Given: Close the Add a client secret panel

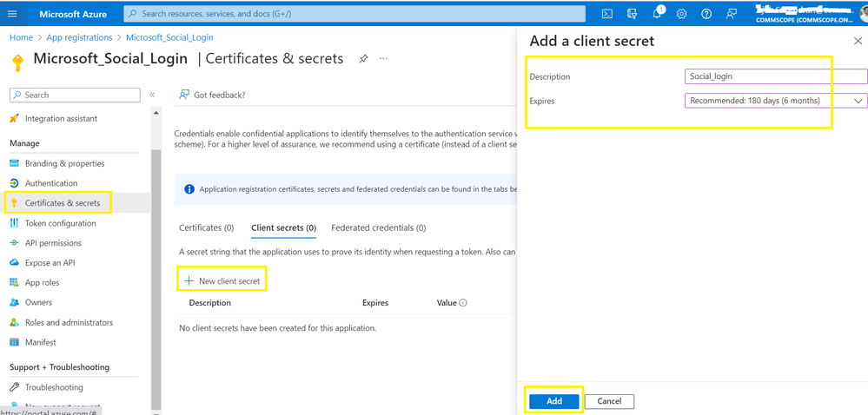Looking at the screenshot, I should tap(858, 41).
